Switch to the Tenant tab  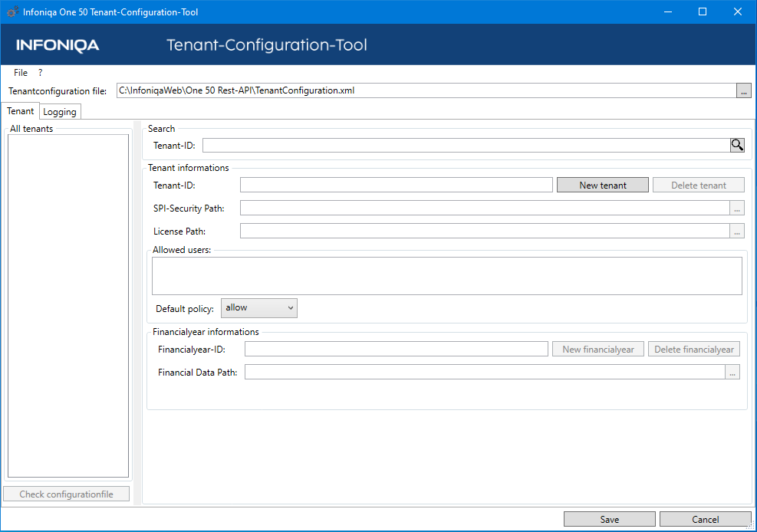pyautogui.click(x=20, y=111)
